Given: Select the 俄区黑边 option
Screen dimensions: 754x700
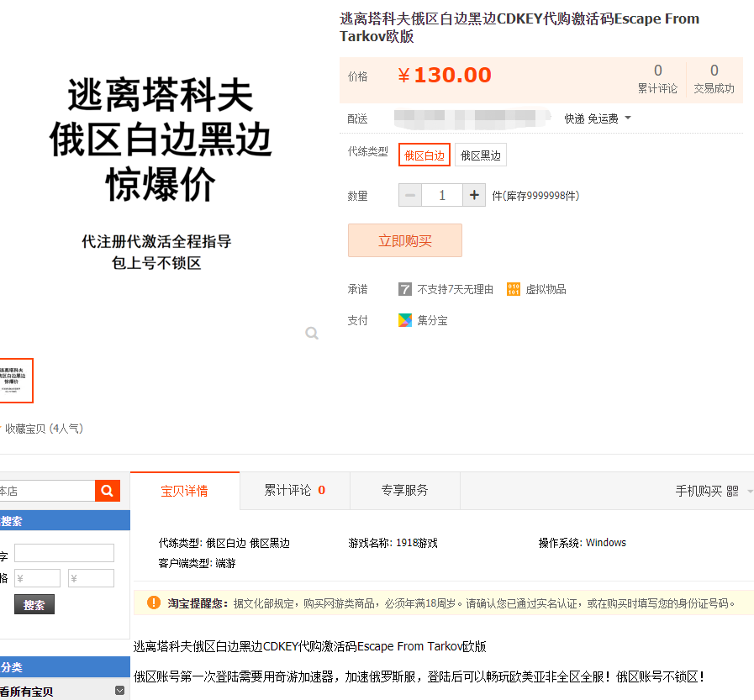Looking at the screenshot, I should (x=480, y=155).
